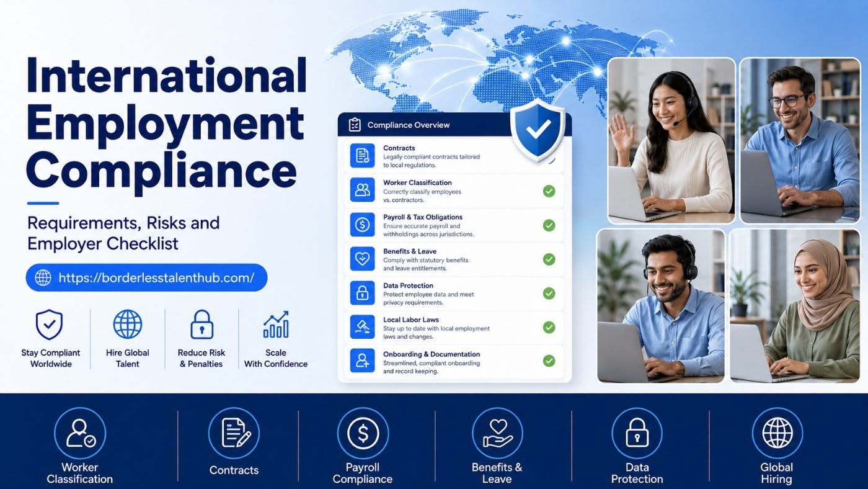868x489 pixels.
Task: Click 'Stay up to date with local employment' text
Action: coord(436,328)
